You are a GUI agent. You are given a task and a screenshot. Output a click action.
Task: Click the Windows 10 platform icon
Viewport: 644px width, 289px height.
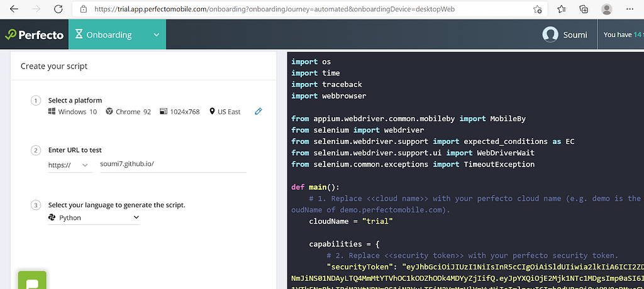click(x=52, y=111)
